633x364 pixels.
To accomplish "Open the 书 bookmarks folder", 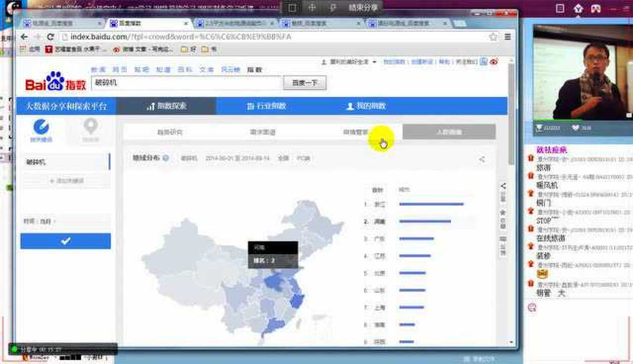I will (209, 50).
